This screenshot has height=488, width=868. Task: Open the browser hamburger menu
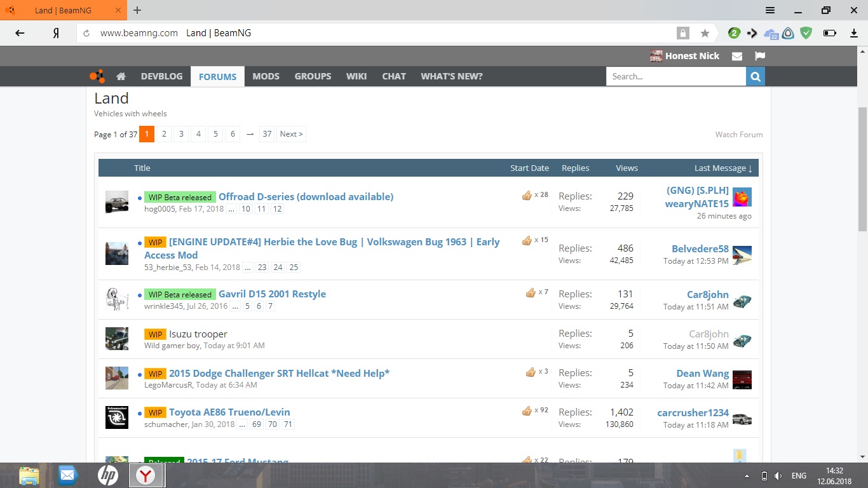pyautogui.click(x=770, y=10)
